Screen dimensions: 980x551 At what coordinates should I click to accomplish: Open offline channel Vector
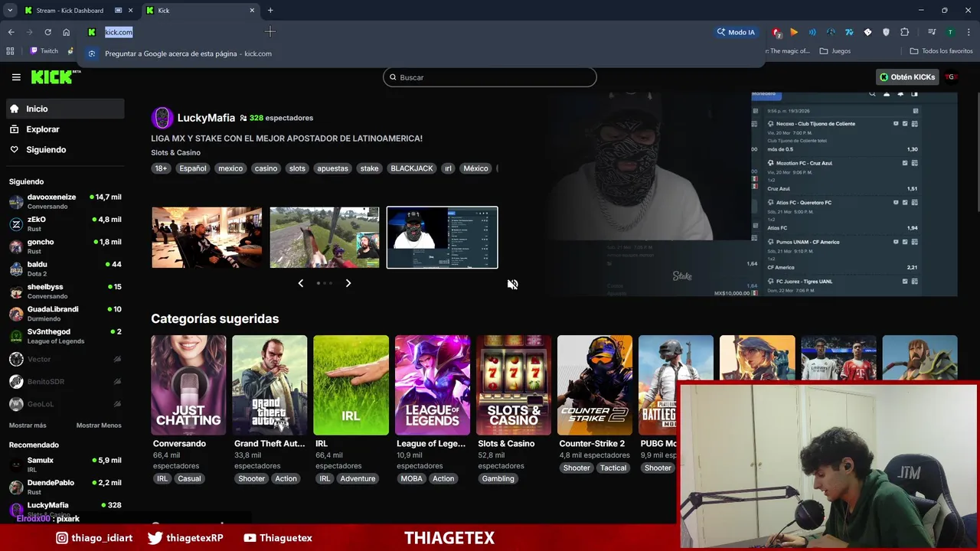click(65, 359)
